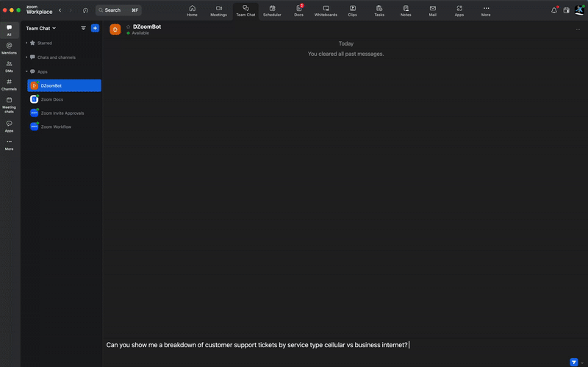588x367 pixels.
Task: Open the Scheduler tab
Action: (x=272, y=11)
